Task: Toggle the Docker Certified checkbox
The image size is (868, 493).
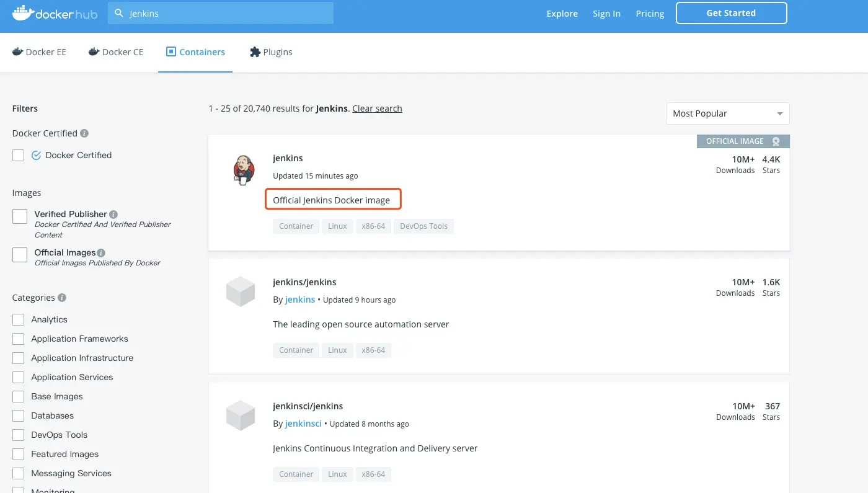Action: tap(19, 155)
